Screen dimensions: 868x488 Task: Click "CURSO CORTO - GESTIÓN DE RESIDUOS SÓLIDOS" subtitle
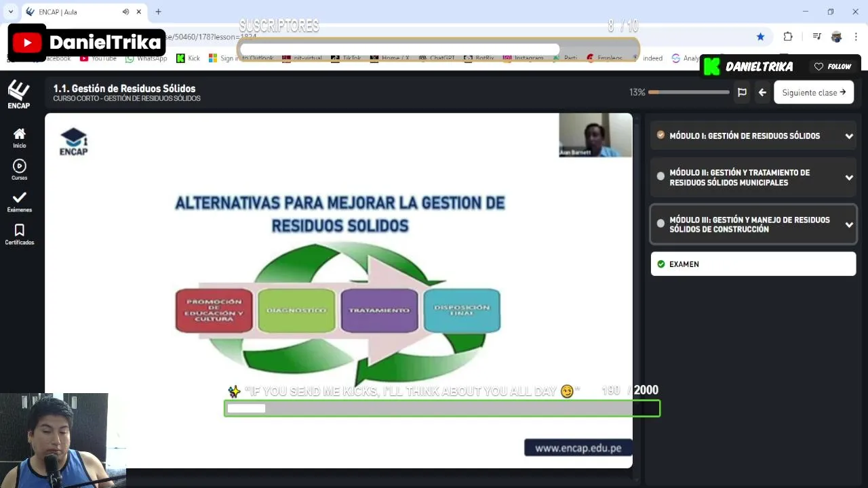point(127,99)
